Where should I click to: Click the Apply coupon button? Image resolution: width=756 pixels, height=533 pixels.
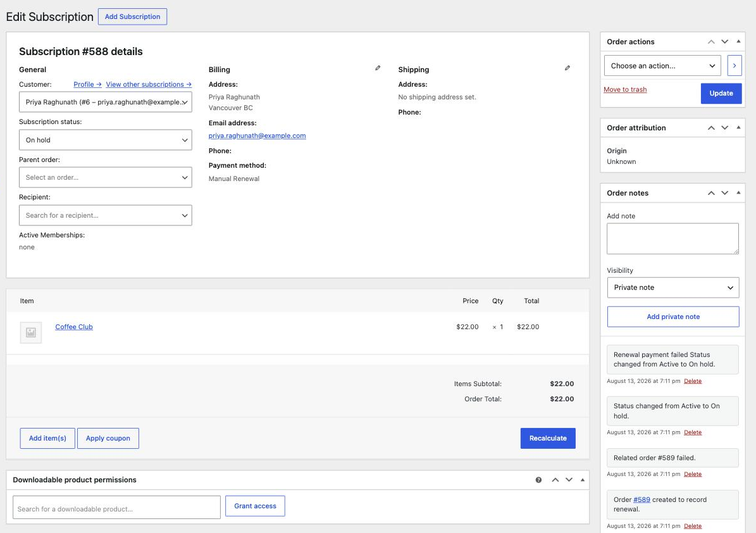[108, 439]
